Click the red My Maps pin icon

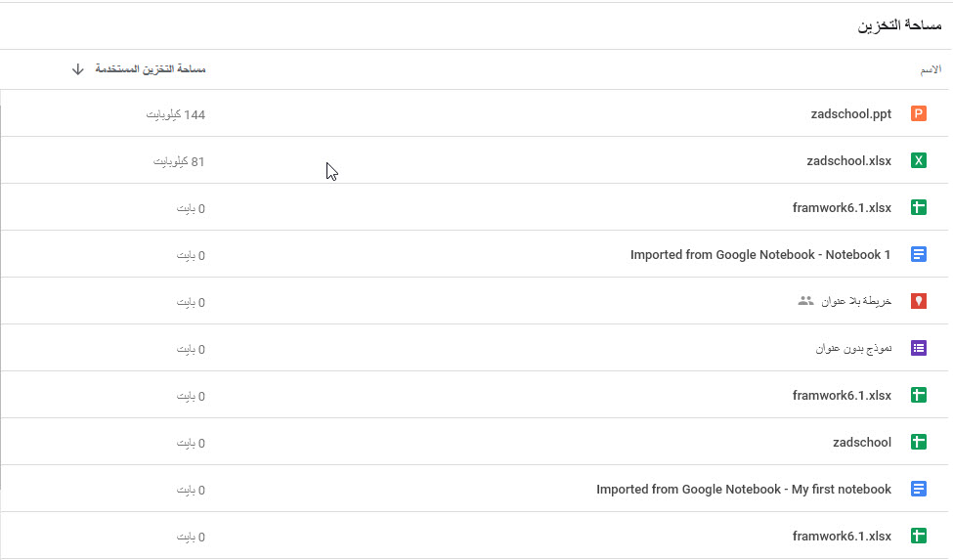(x=919, y=301)
